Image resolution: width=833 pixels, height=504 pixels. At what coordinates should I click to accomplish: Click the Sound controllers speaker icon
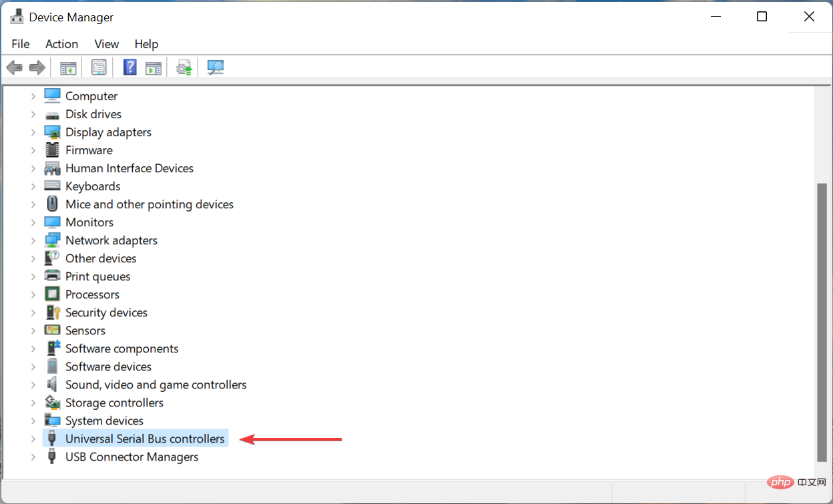pyautogui.click(x=52, y=385)
